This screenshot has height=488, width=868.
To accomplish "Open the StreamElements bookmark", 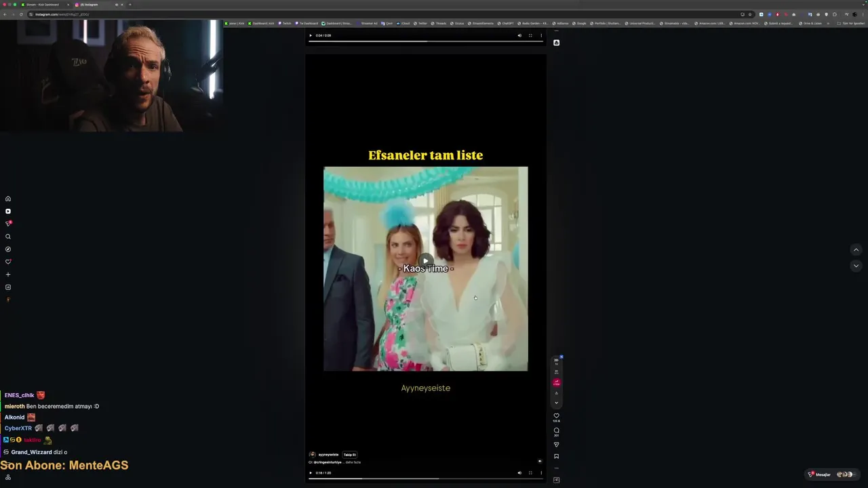I will pyautogui.click(x=481, y=23).
